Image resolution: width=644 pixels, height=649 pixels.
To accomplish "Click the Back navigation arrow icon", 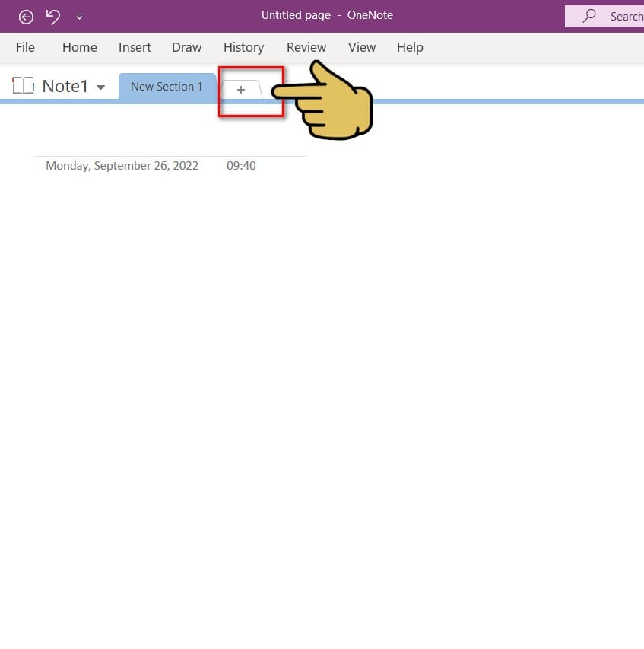I will pyautogui.click(x=25, y=16).
